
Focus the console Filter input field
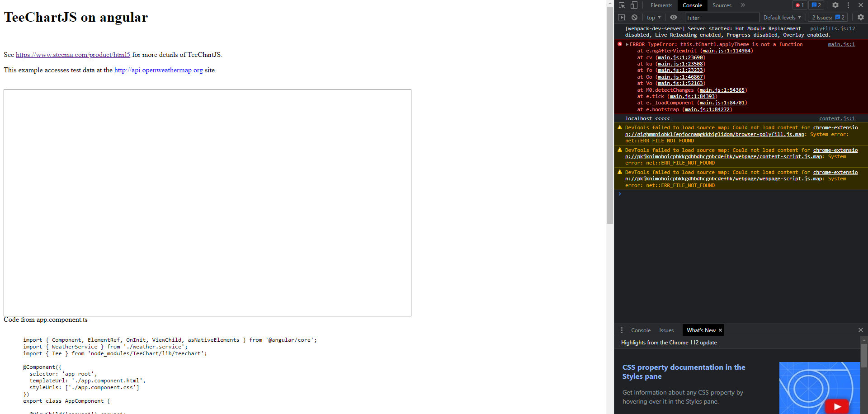click(x=722, y=18)
